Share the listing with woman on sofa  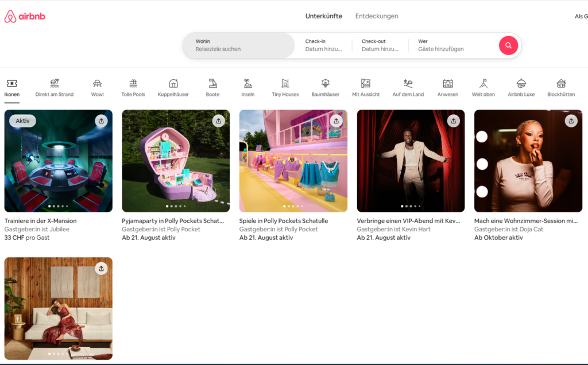point(101,269)
